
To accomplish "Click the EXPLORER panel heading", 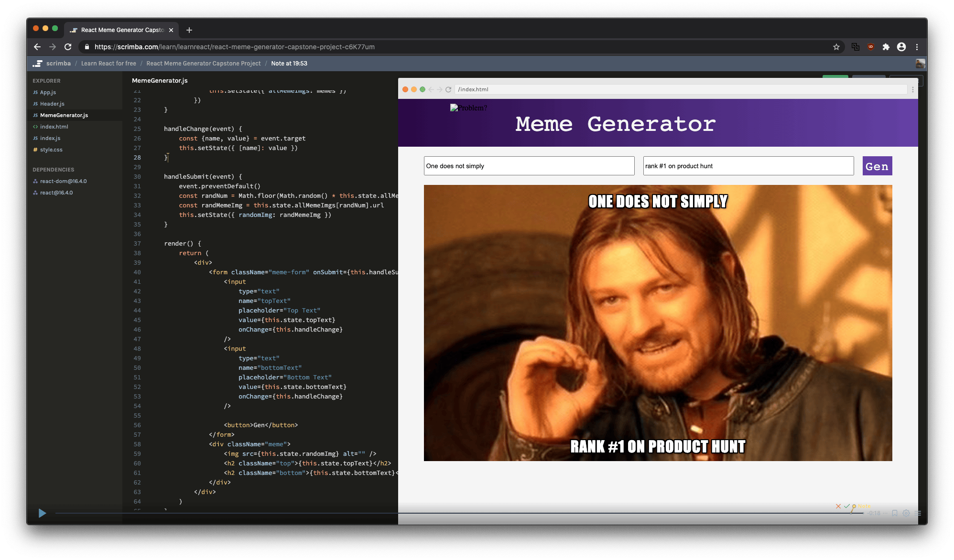I will coord(46,81).
